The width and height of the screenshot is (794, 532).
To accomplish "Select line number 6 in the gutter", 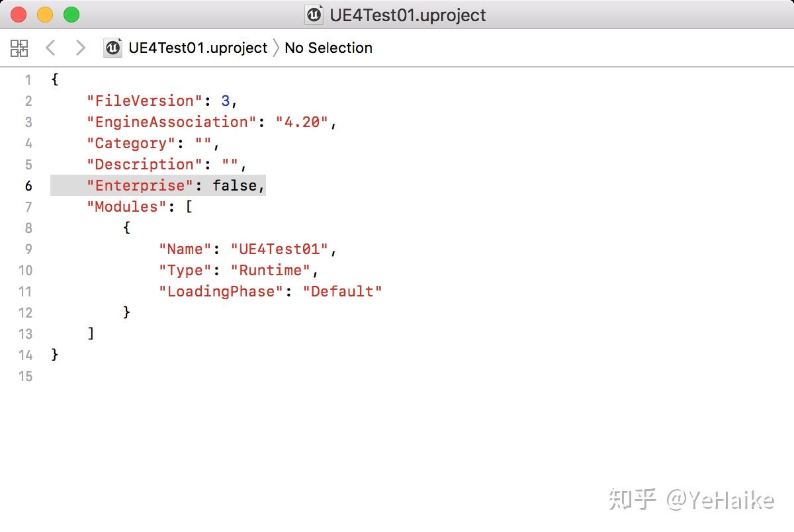I will tap(28, 186).
